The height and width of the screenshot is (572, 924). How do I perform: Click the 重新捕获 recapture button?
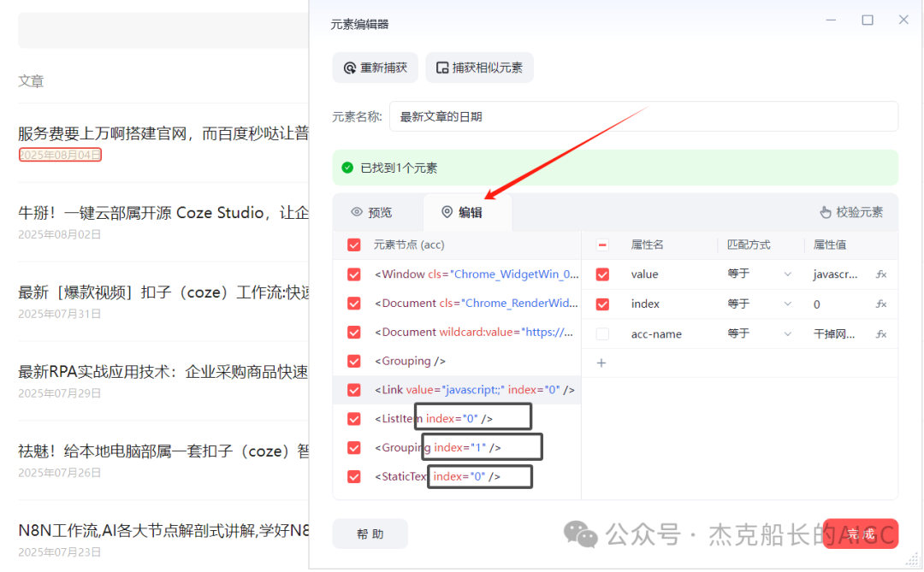click(376, 68)
